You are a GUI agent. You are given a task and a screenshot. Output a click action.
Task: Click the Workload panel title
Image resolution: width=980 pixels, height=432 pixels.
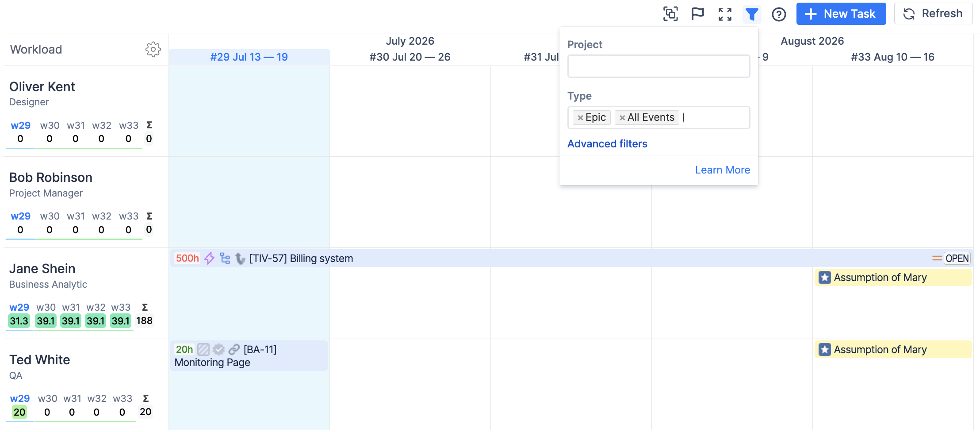click(x=36, y=50)
